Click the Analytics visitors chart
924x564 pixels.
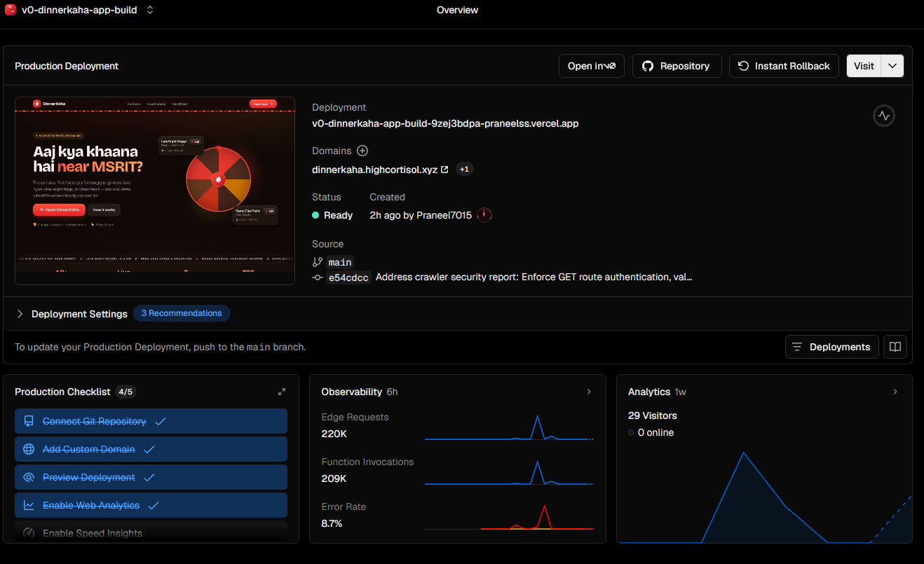766,496
